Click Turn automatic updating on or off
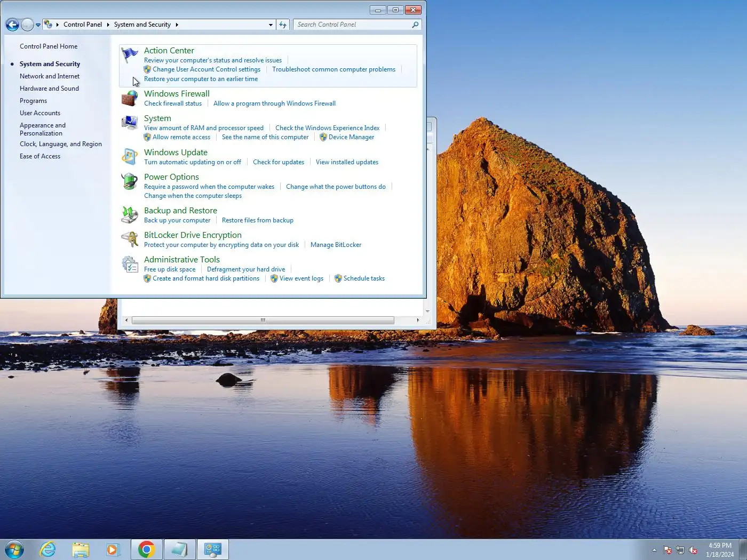 pos(193,162)
